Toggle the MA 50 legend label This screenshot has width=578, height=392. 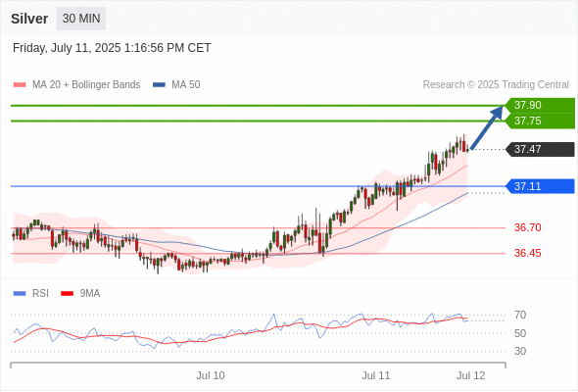click(186, 85)
